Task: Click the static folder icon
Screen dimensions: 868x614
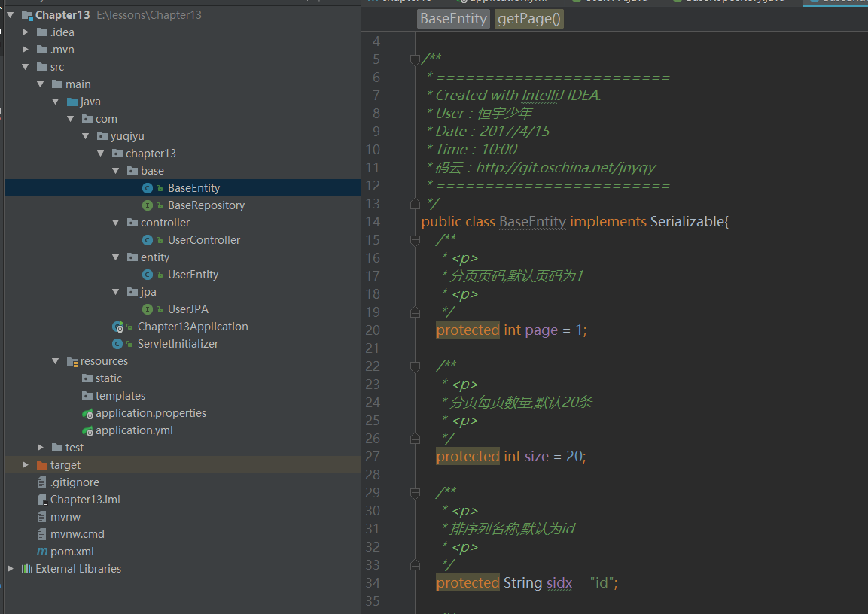Action: tap(87, 378)
